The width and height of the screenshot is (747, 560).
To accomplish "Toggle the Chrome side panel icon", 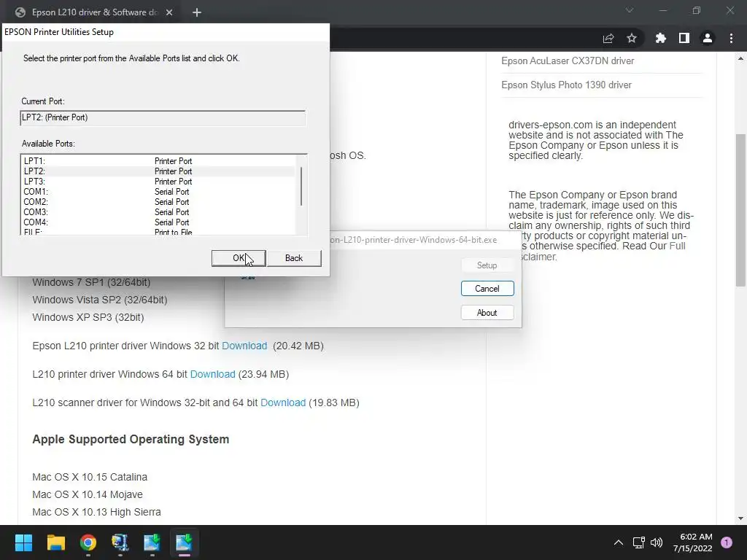I will pyautogui.click(x=684, y=38).
